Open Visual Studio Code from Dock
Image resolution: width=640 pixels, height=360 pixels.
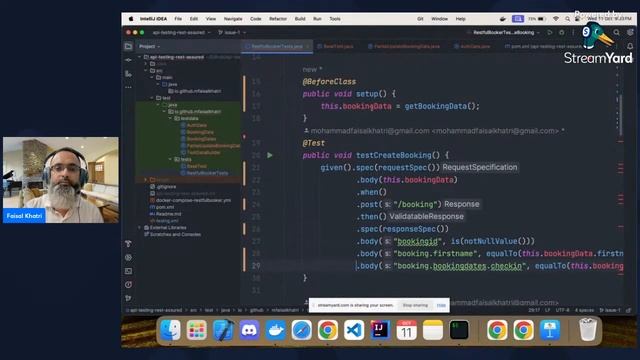(354, 330)
